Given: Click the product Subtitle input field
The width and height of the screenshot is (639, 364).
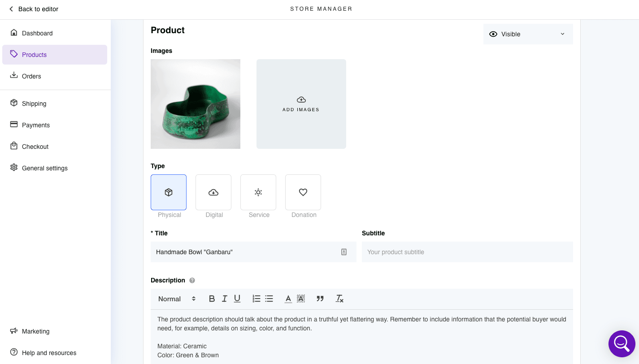Looking at the screenshot, I should [467, 252].
